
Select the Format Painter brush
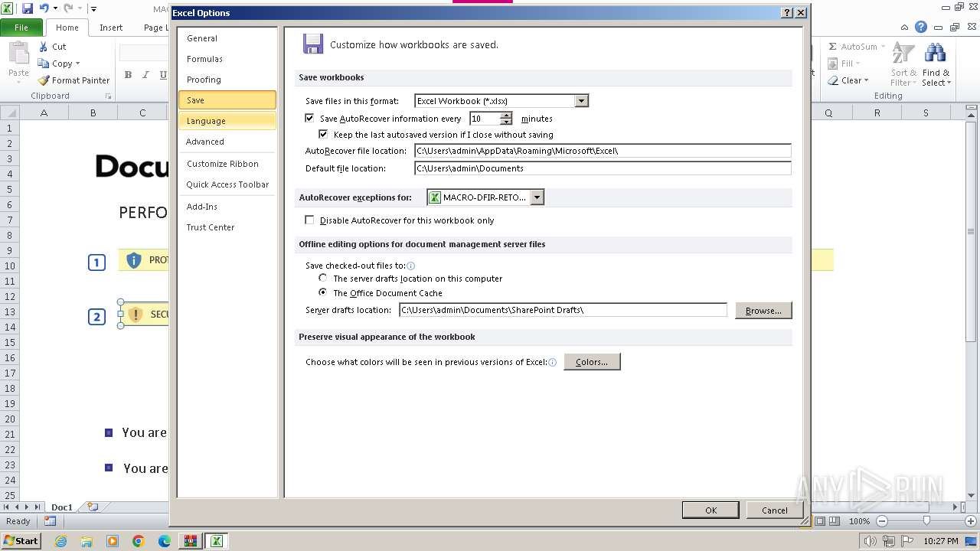coord(44,80)
